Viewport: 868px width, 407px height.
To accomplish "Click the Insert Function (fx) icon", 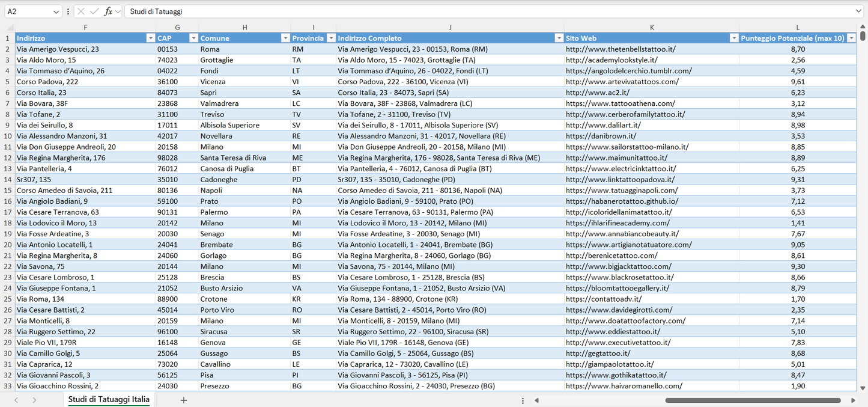I will click(x=109, y=11).
